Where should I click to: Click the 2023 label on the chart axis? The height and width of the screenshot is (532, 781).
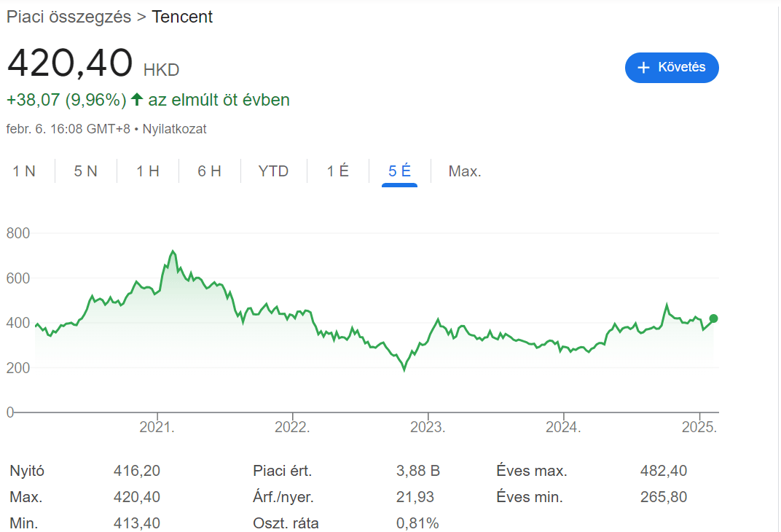point(430,426)
